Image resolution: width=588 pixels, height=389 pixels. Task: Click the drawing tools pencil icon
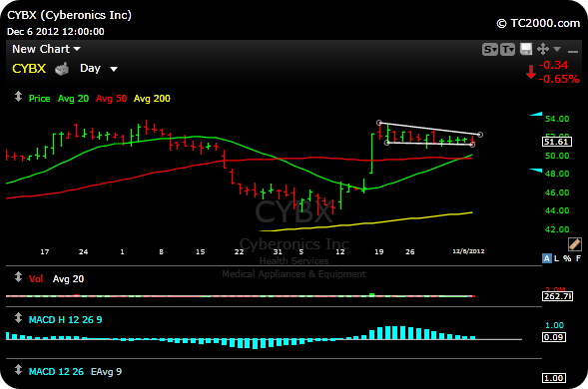click(x=575, y=244)
